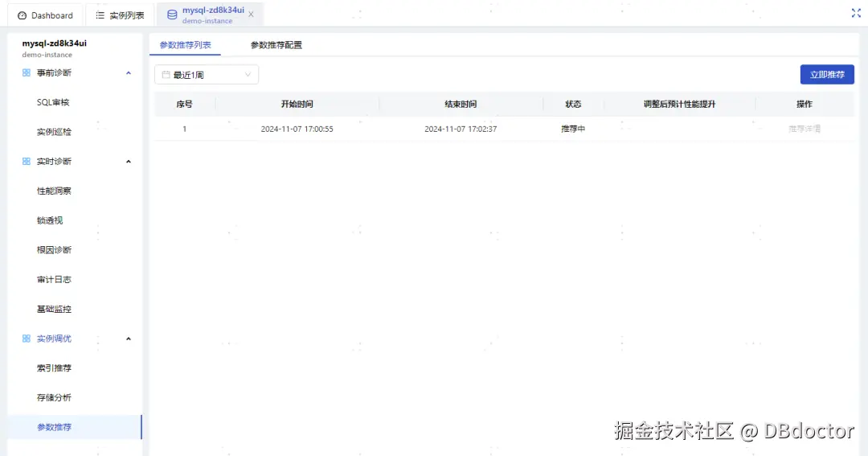Select the mysql-zd8k34ui instance tab
The width and height of the screenshot is (868, 456).
click(x=211, y=15)
